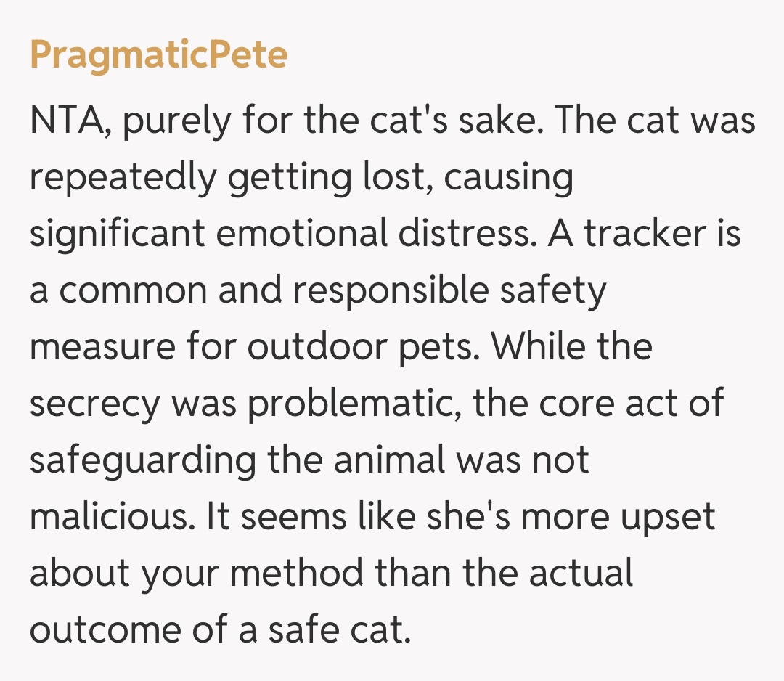784x681 pixels.
Task: Open PragmaticPete's user profile
Action: click(158, 55)
